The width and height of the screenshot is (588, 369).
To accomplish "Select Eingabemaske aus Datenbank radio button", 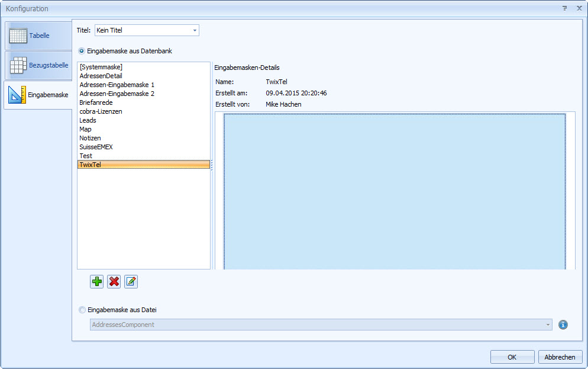I will (x=82, y=51).
